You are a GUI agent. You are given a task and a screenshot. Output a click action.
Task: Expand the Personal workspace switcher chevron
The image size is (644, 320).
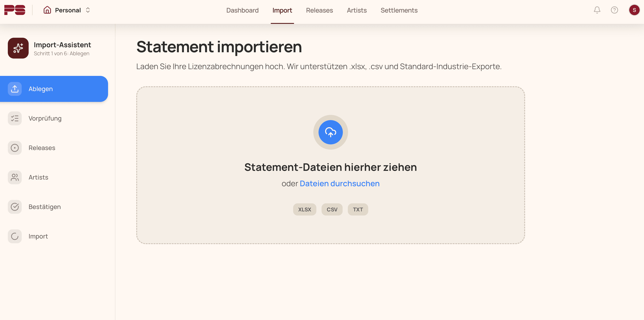(x=88, y=10)
